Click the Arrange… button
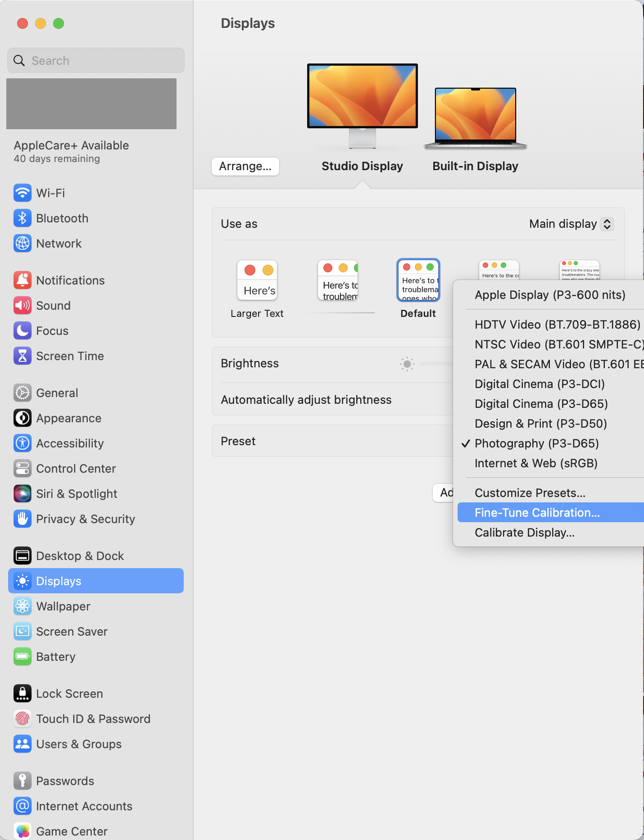 245,167
